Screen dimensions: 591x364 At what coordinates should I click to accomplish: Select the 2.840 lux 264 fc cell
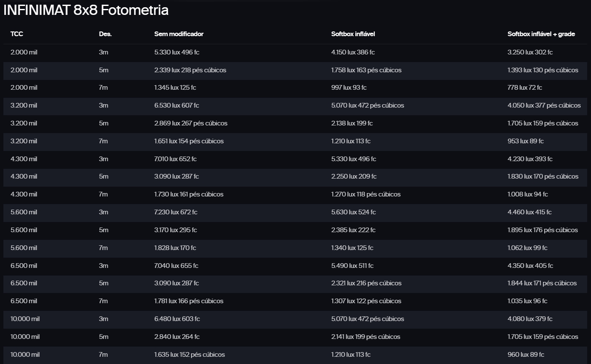(x=177, y=337)
